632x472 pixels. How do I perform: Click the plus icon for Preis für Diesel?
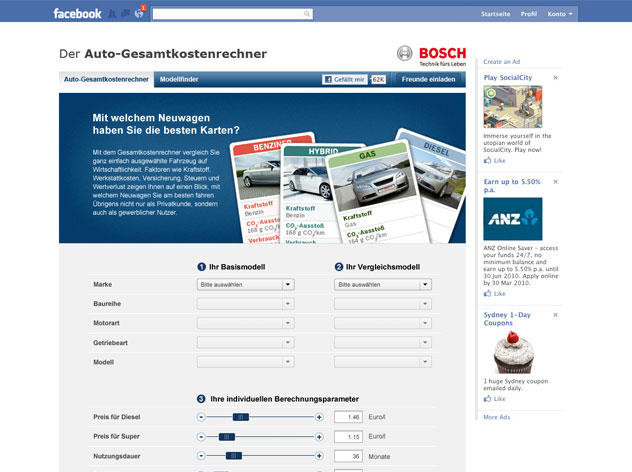319,416
